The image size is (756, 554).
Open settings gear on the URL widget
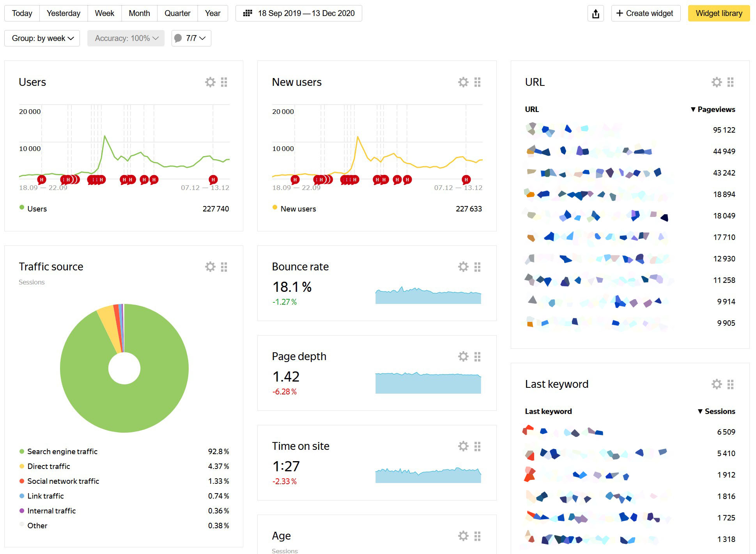tap(716, 82)
